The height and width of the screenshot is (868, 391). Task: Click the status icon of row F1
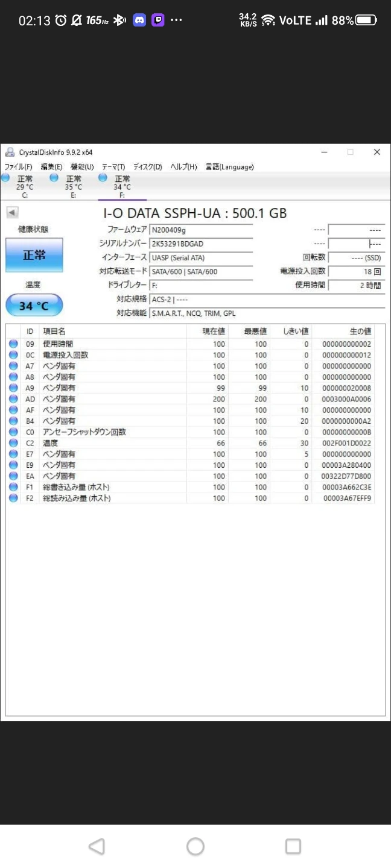click(x=13, y=487)
